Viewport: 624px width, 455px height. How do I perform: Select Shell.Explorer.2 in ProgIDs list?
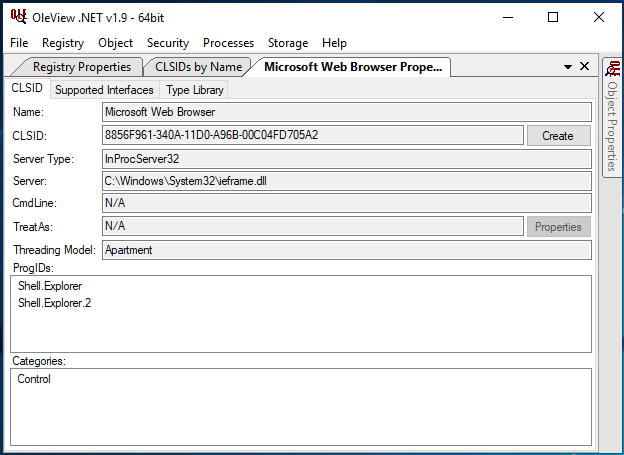(55, 303)
